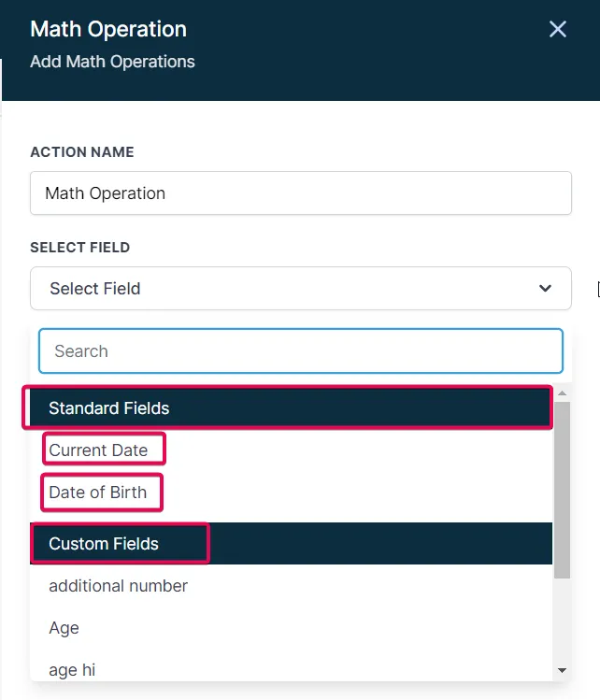Click the SELECT FIELD label
Viewport: 600px width, 700px height.
[80, 248]
